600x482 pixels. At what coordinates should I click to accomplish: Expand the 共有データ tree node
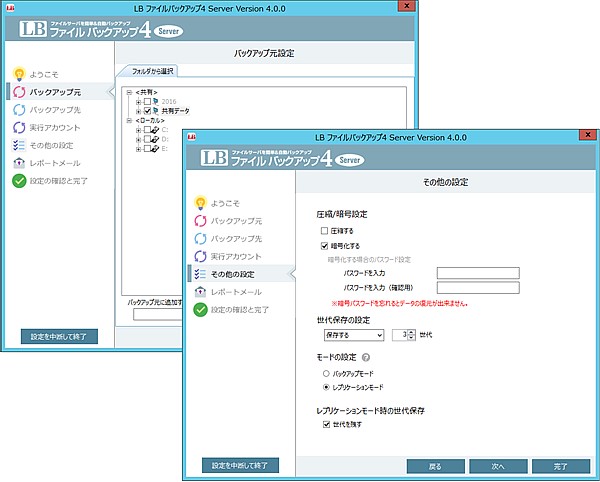tap(138, 110)
